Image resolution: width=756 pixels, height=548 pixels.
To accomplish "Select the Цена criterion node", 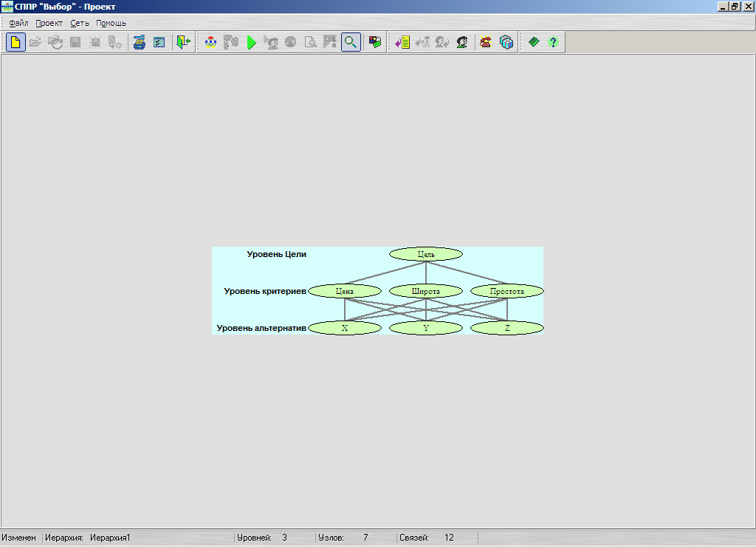I will tap(345, 291).
